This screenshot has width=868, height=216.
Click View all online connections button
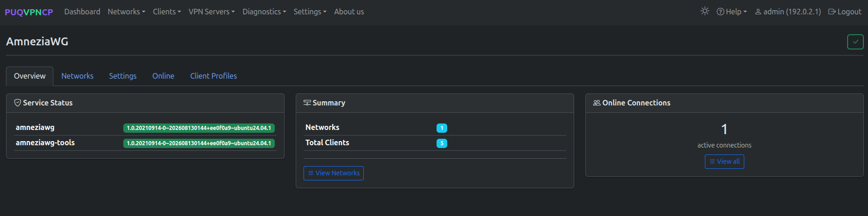[724, 161]
